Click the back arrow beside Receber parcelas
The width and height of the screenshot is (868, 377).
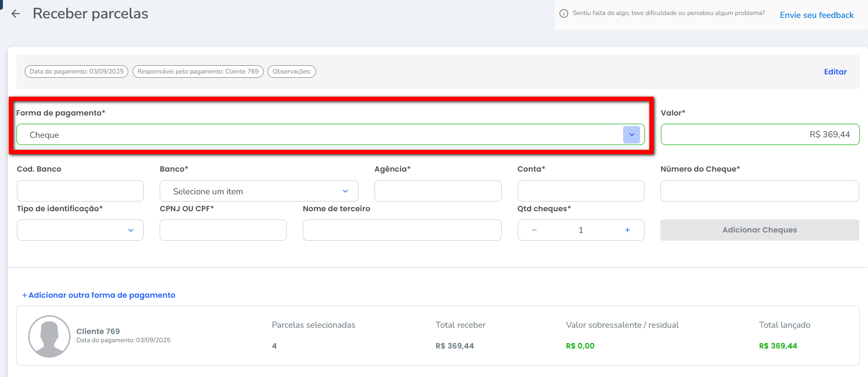click(15, 14)
